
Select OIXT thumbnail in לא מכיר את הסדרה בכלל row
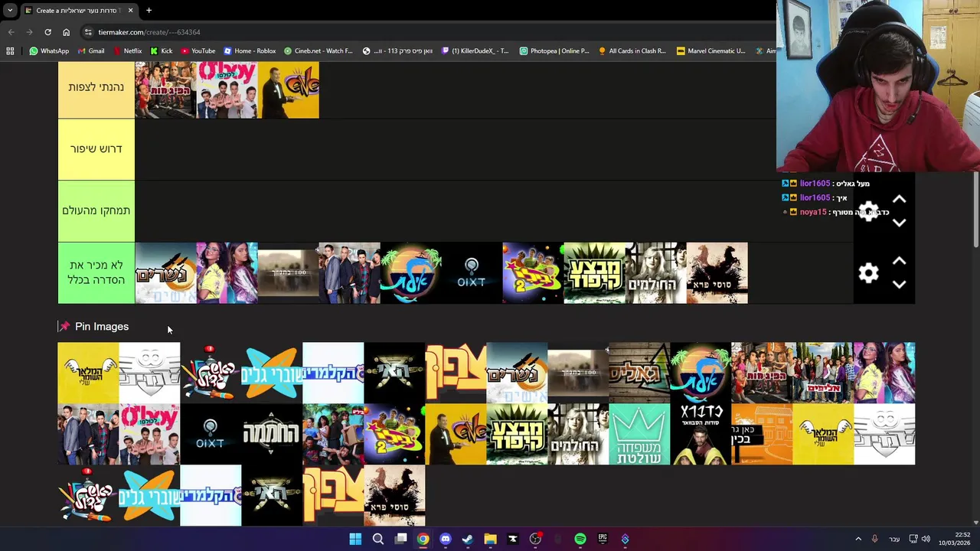[x=472, y=273]
